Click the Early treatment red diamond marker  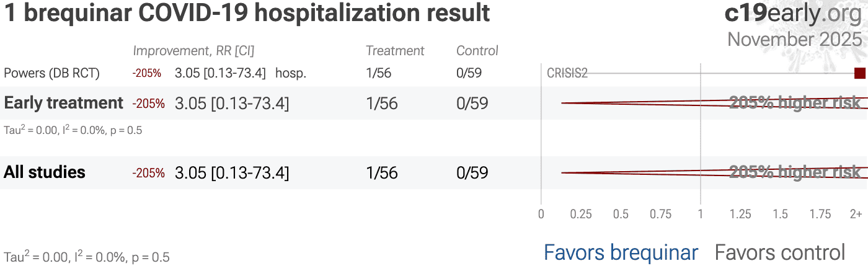point(713,103)
